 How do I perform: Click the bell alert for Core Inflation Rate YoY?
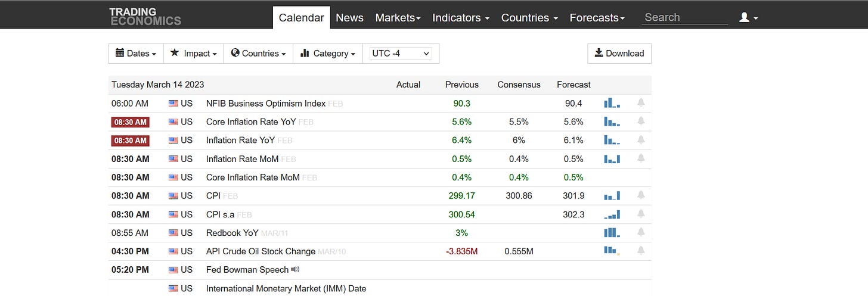[x=641, y=121]
